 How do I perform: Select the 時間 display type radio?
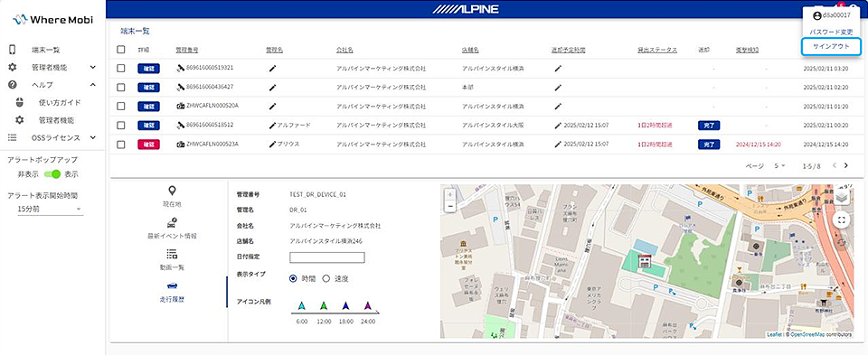pyautogui.click(x=293, y=279)
